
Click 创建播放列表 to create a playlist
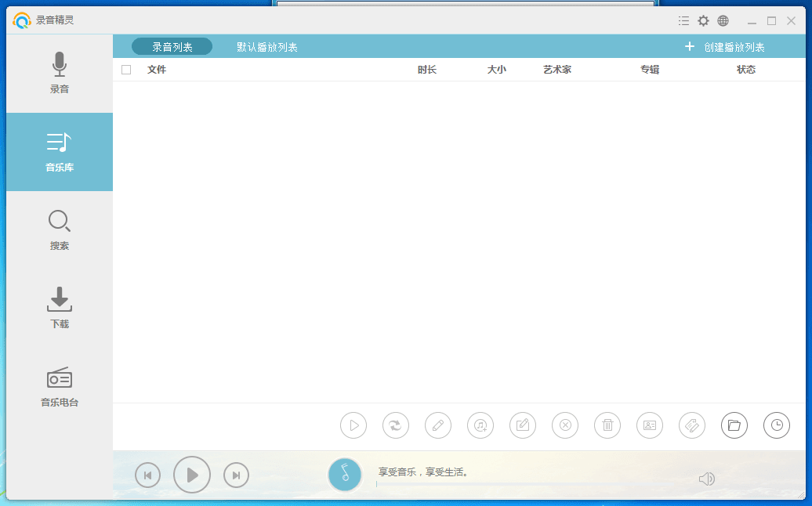point(724,47)
